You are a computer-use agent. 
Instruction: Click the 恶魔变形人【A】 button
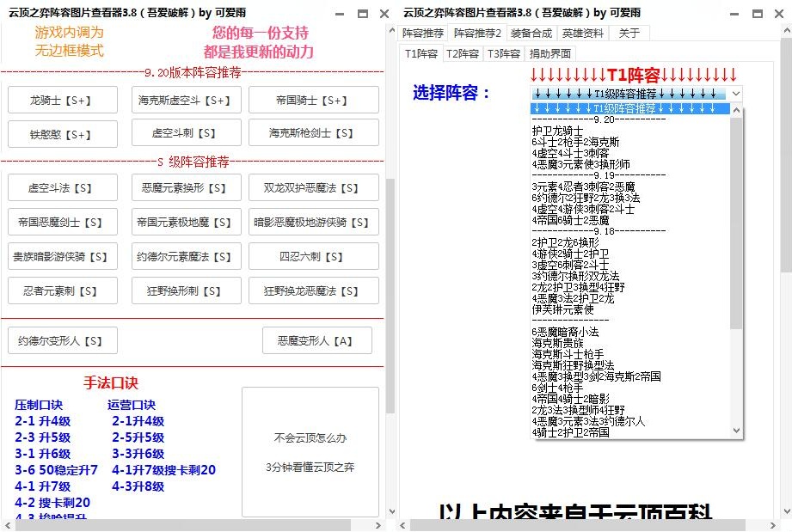click(x=316, y=341)
